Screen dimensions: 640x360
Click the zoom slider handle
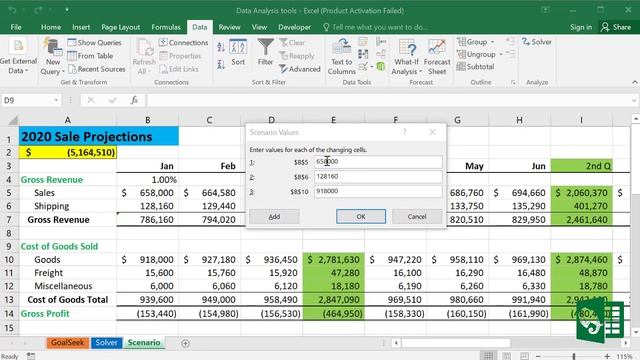pyautogui.click(x=574, y=356)
